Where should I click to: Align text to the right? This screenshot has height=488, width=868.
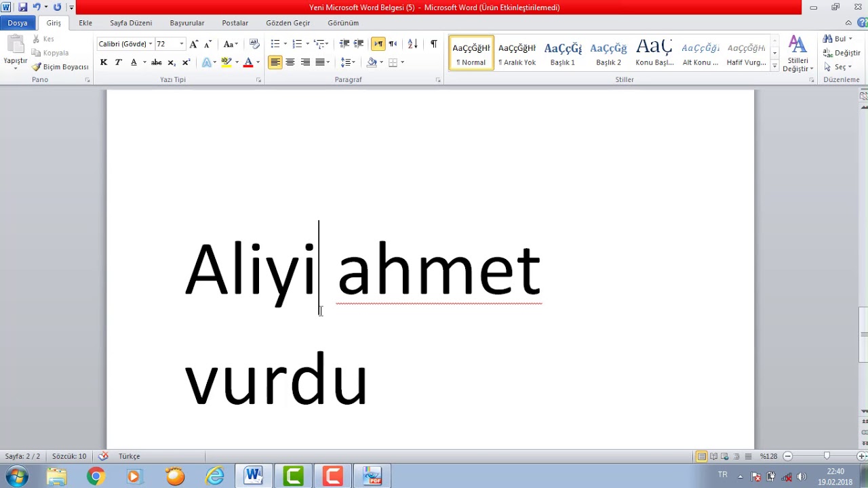305,62
